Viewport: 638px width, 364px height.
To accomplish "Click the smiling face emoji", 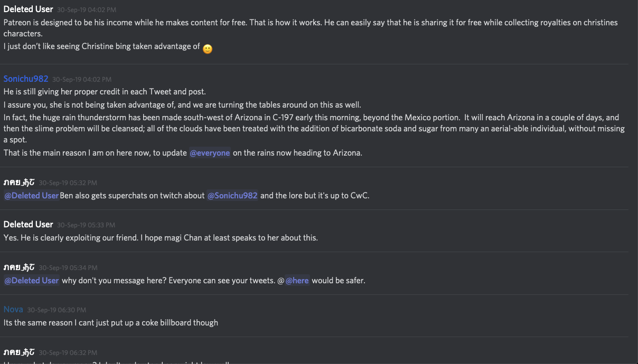I will [208, 49].
